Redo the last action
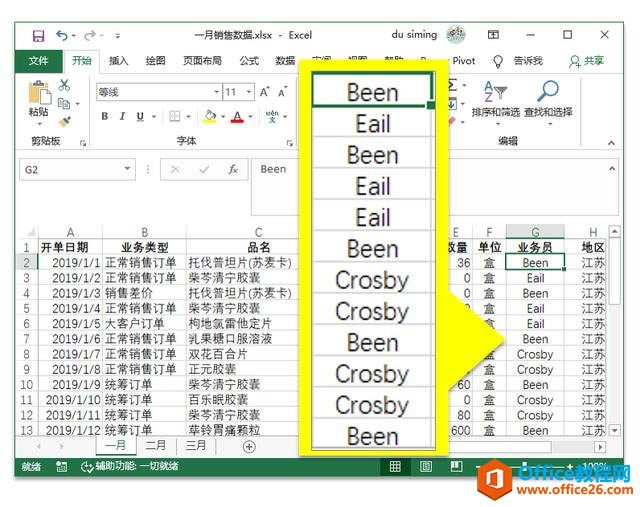640x507 pixels. 89,36
